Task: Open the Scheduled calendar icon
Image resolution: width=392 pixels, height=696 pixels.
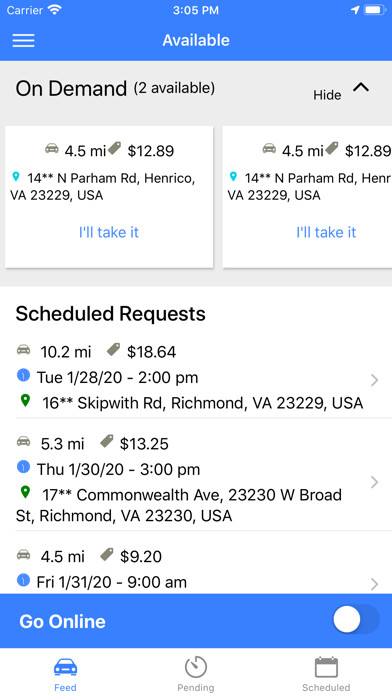Action: [326, 667]
